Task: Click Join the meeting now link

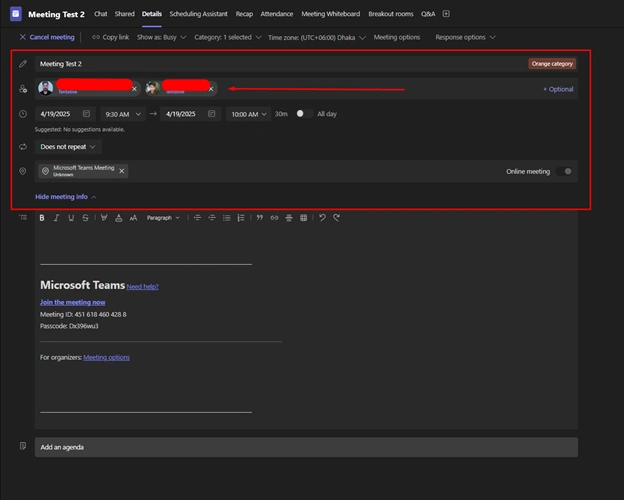Action: point(73,302)
